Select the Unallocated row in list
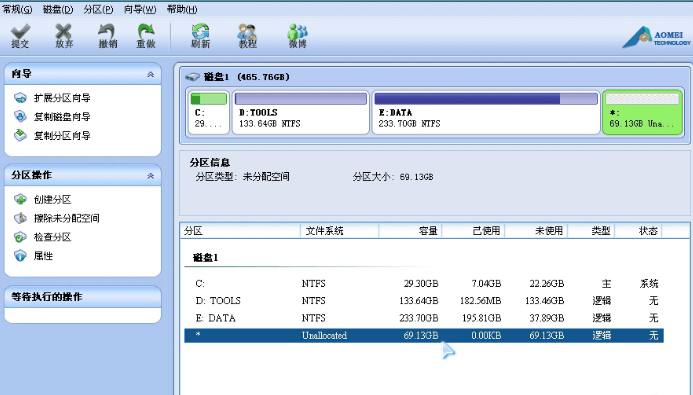 coord(424,335)
